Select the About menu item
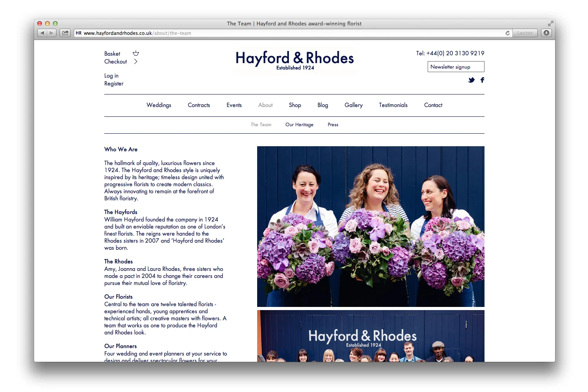Screen dimensions: 588x392 (x=265, y=105)
